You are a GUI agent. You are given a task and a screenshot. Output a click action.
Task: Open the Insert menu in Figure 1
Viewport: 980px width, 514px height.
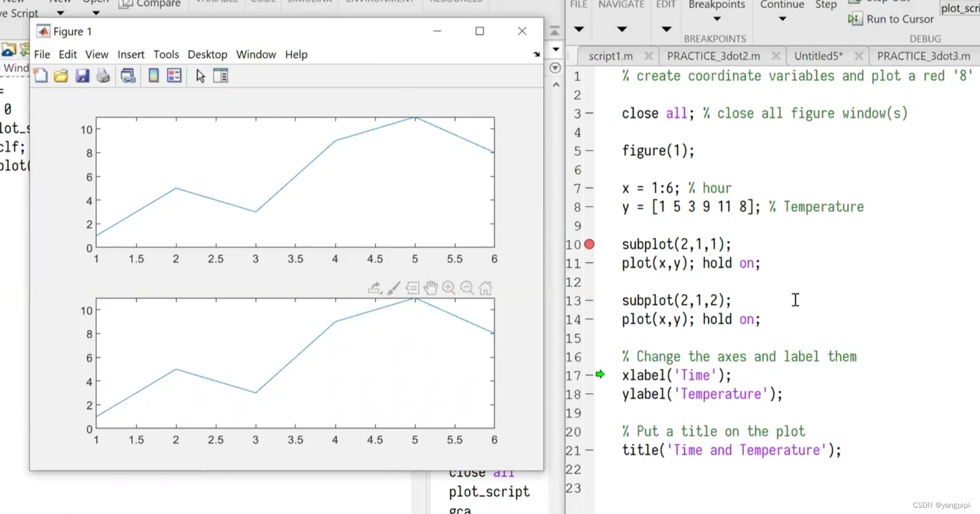(x=130, y=54)
